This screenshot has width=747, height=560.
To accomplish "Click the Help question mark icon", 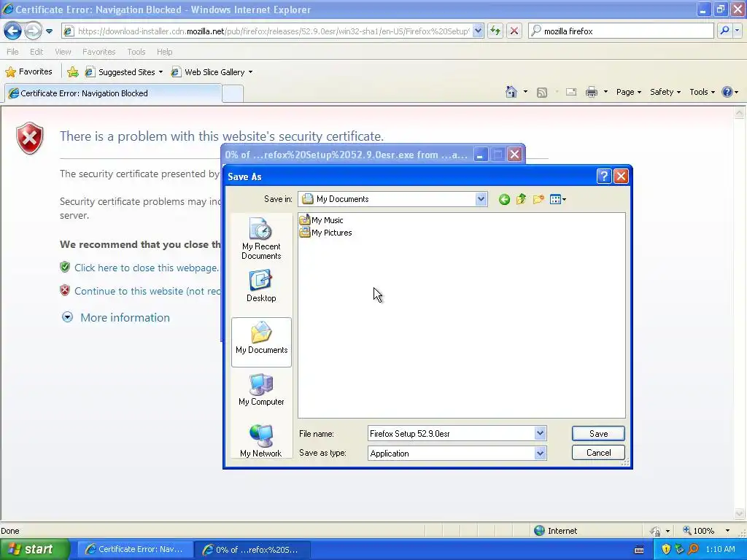I will [727, 92].
